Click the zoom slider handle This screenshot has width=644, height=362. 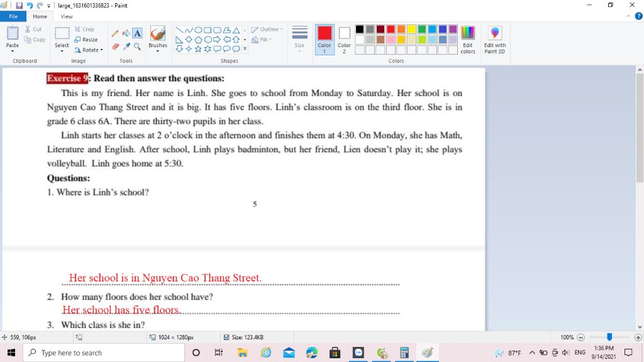tap(609, 337)
